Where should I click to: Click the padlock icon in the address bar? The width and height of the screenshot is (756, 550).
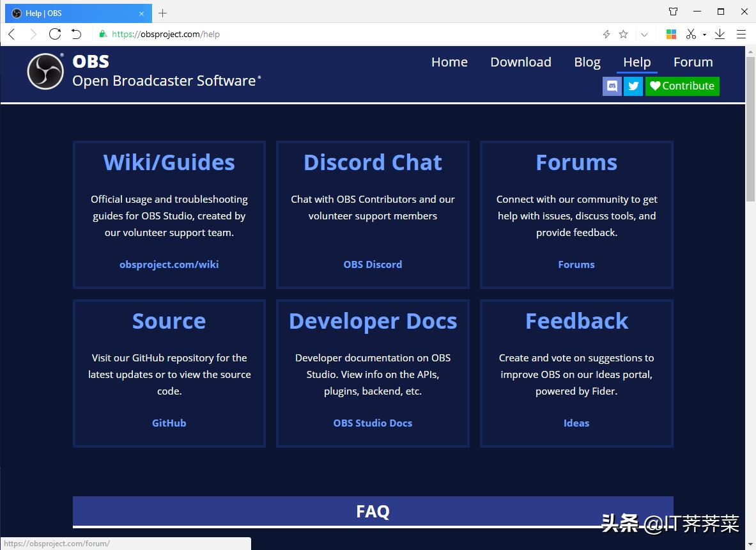pos(103,34)
